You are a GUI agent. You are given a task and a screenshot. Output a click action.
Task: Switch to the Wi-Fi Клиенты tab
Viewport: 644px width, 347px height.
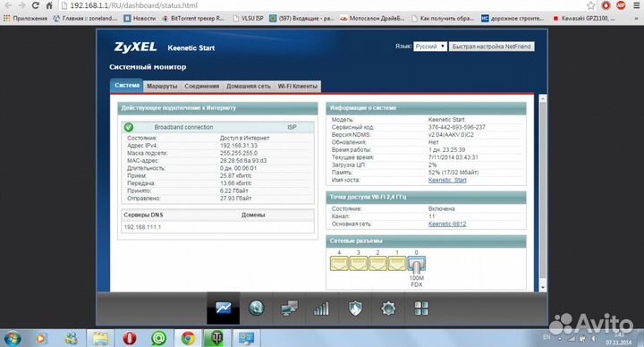(297, 86)
